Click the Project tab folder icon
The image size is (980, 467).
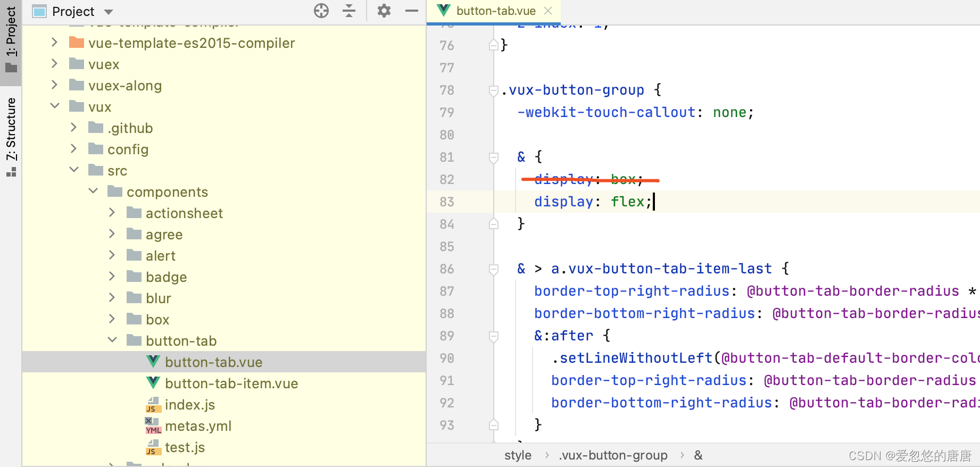click(11, 68)
